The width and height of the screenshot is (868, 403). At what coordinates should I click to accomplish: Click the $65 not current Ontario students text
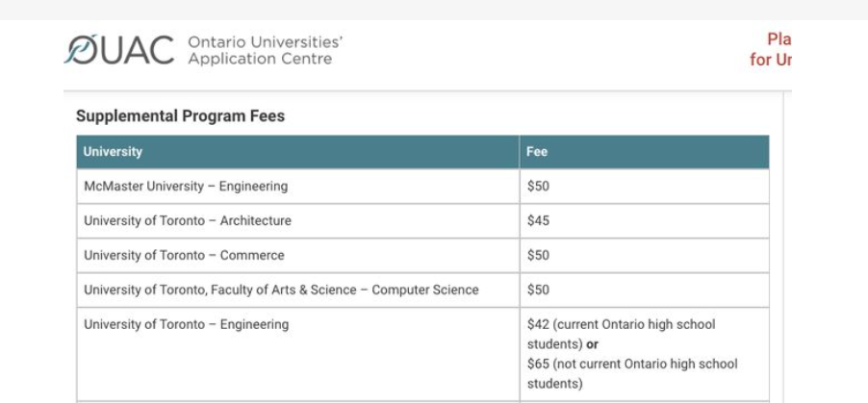click(x=632, y=365)
